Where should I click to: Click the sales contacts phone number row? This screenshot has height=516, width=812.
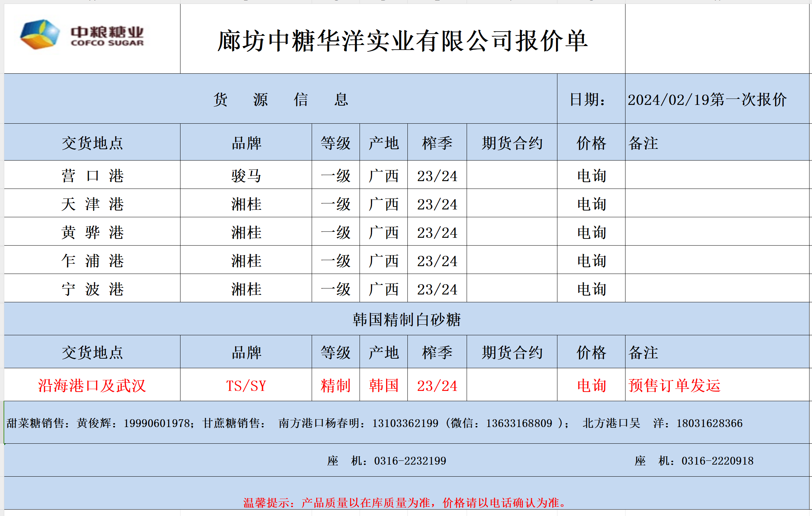tap(374, 423)
